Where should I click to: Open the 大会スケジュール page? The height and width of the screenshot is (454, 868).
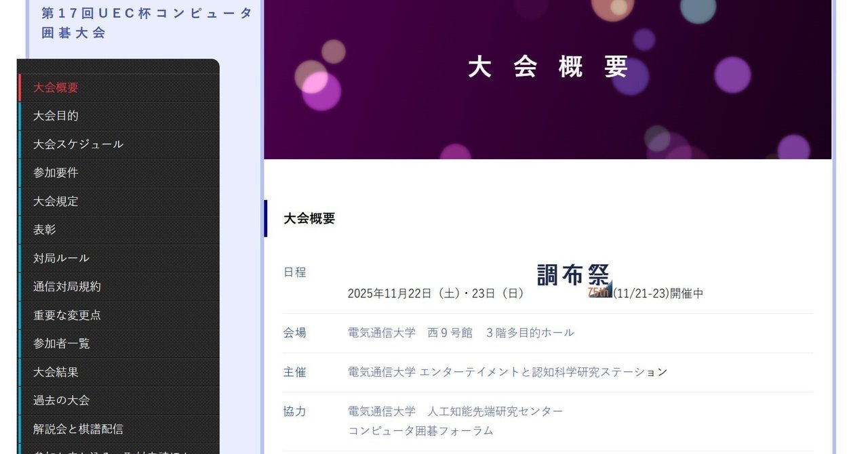pyautogui.click(x=77, y=144)
